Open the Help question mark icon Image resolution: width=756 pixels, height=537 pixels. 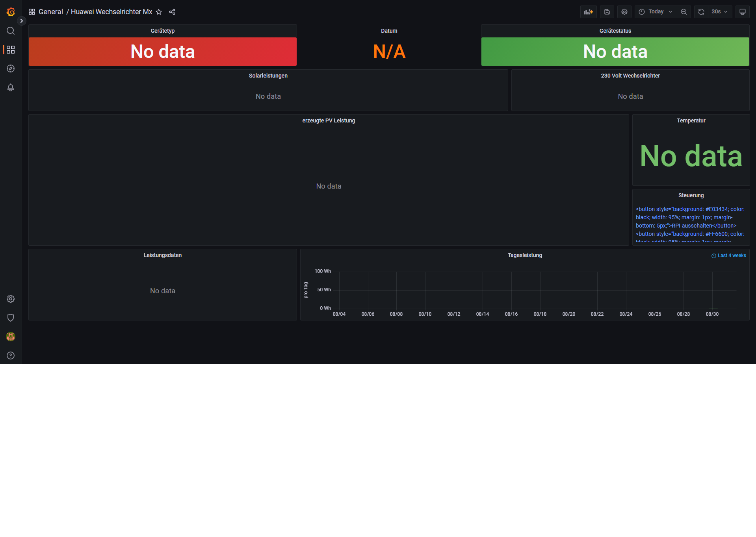[11, 356]
